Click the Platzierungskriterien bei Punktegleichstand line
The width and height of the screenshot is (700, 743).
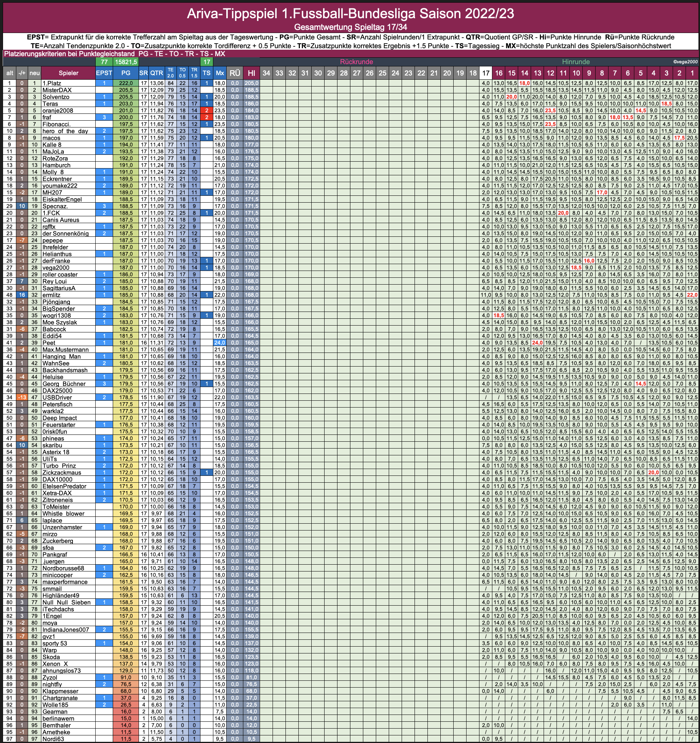[x=114, y=54]
